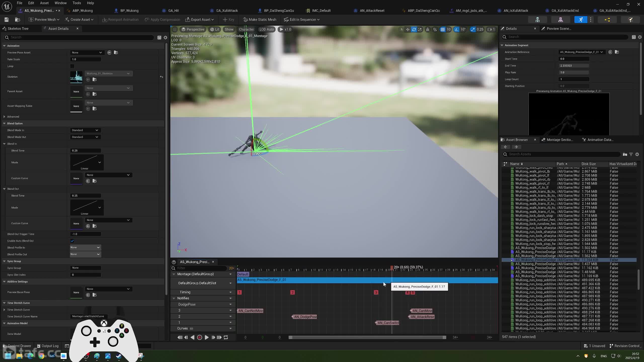644x362 pixels.
Task: Open the Content Drawer
Action: (x=17, y=346)
